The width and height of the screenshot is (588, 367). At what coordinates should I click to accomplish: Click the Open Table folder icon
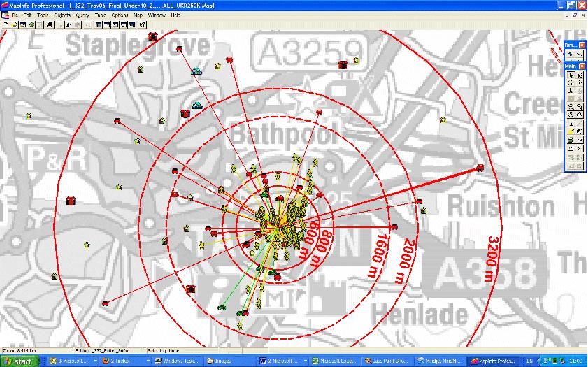point(14,24)
